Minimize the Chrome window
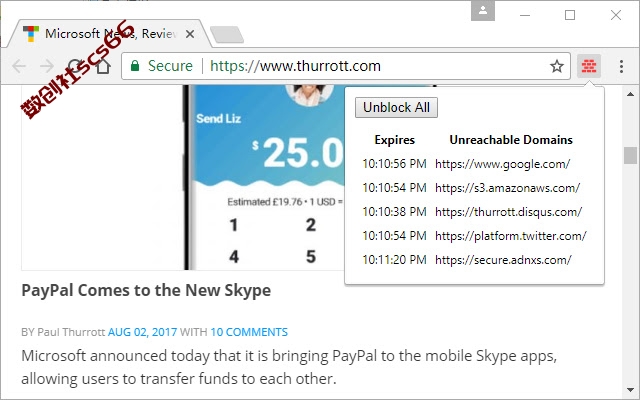This screenshot has width=640, height=400. click(x=525, y=16)
